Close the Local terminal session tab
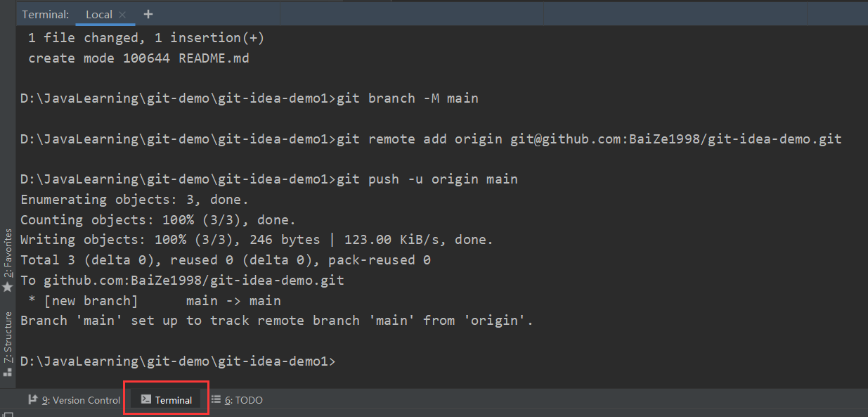Image resolution: width=868 pixels, height=417 pixels. point(122,15)
